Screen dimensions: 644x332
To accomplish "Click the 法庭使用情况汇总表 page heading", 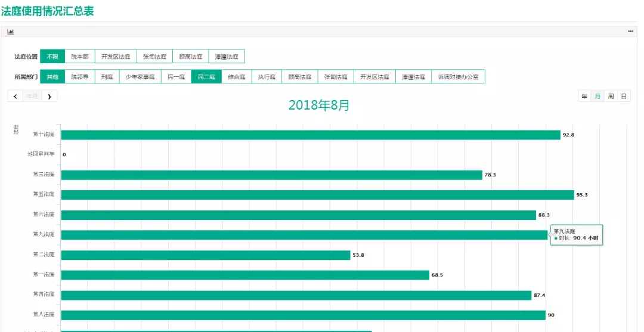I will 48,11.
